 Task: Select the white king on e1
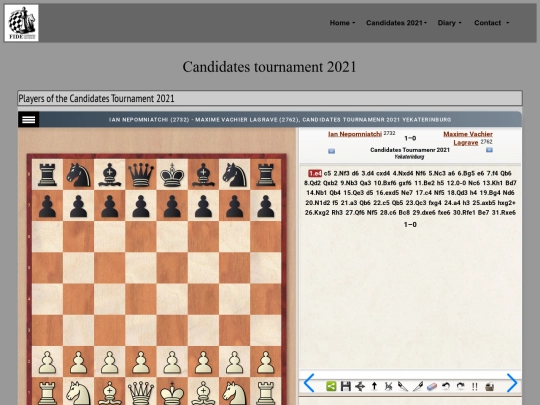click(172, 392)
